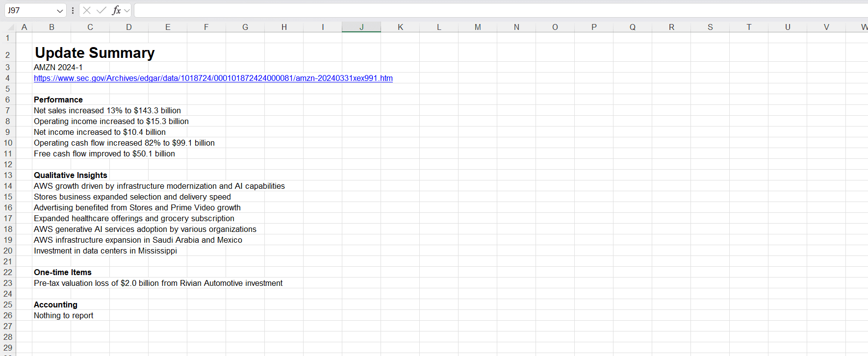868x356 pixels.
Task: Select row 13 header
Action: click(x=8, y=175)
